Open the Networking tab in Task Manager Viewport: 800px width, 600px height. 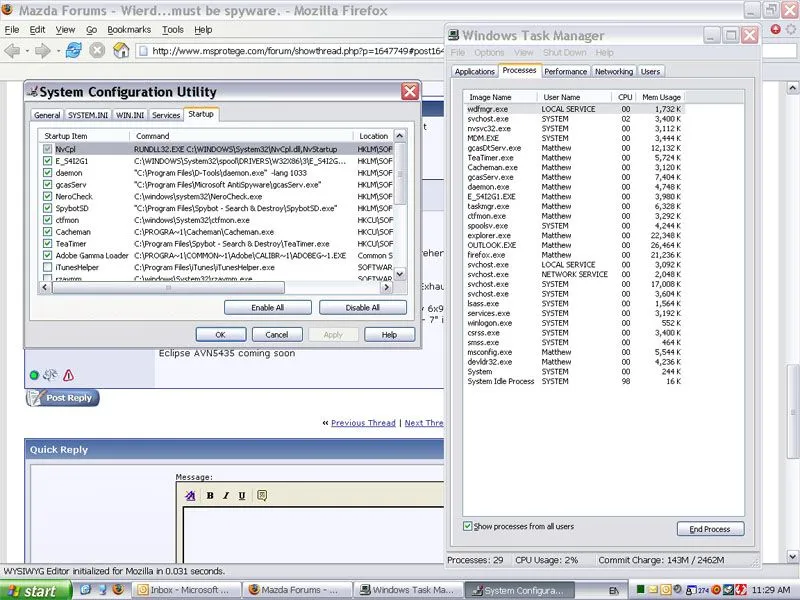(x=614, y=71)
